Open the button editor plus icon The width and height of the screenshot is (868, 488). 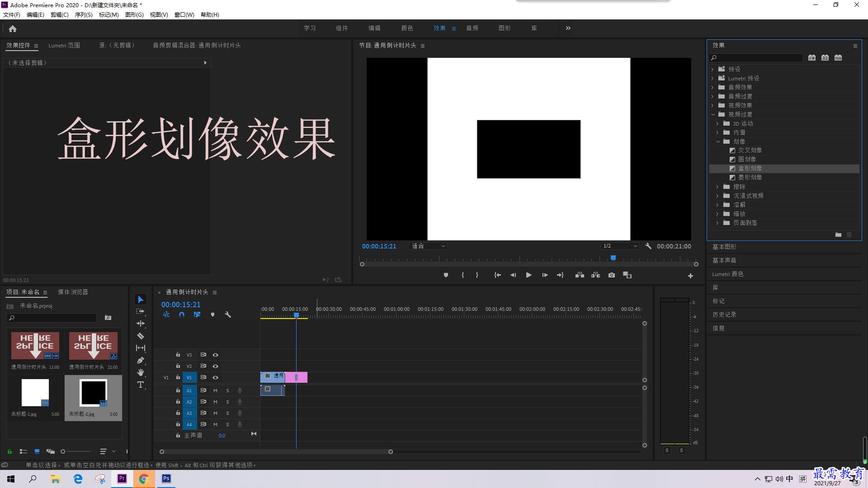[x=690, y=276]
